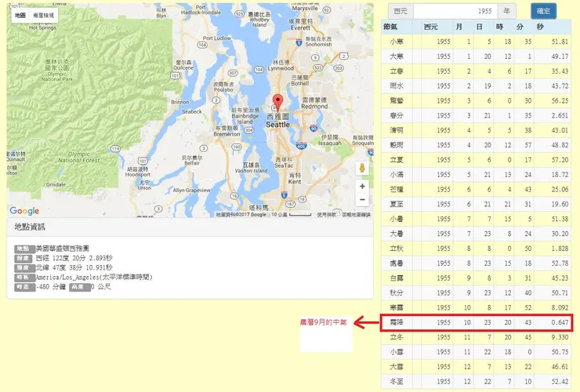
Task: Switch to the 地圖 map view tab
Action: pyautogui.click(x=20, y=15)
